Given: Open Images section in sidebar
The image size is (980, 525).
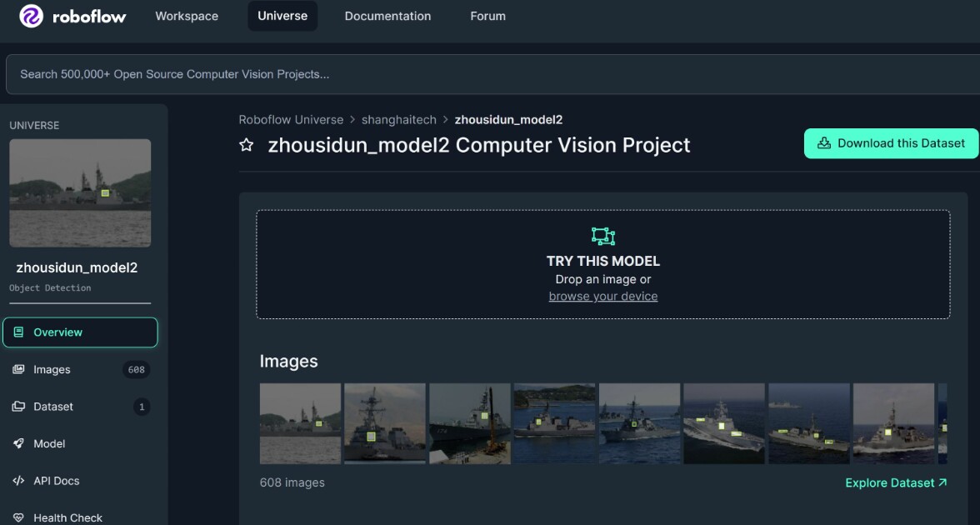Looking at the screenshot, I should (80, 369).
